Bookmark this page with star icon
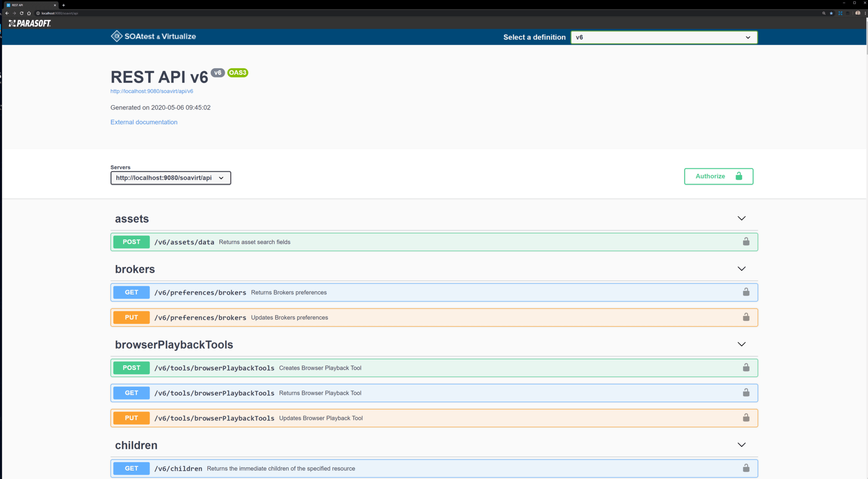Viewport: 868px width, 479px height. [x=831, y=13]
